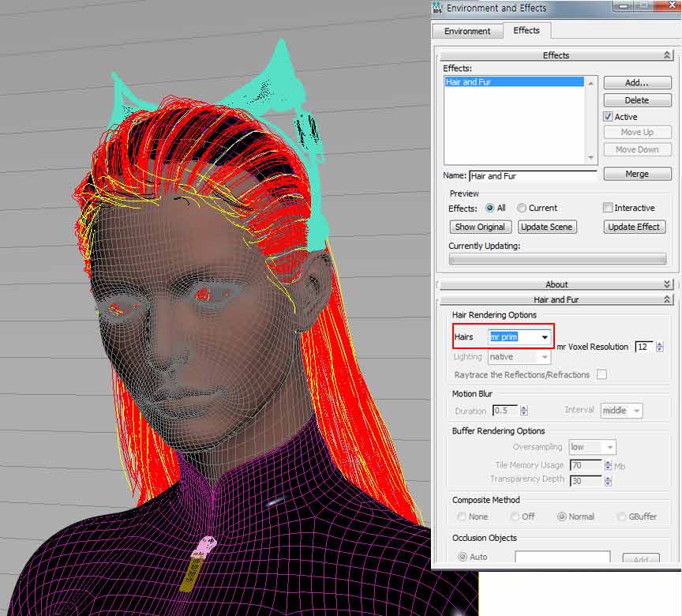Screen dimensions: 682x616
Task: Toggle the Active checkbox
Action: [608, 117]
